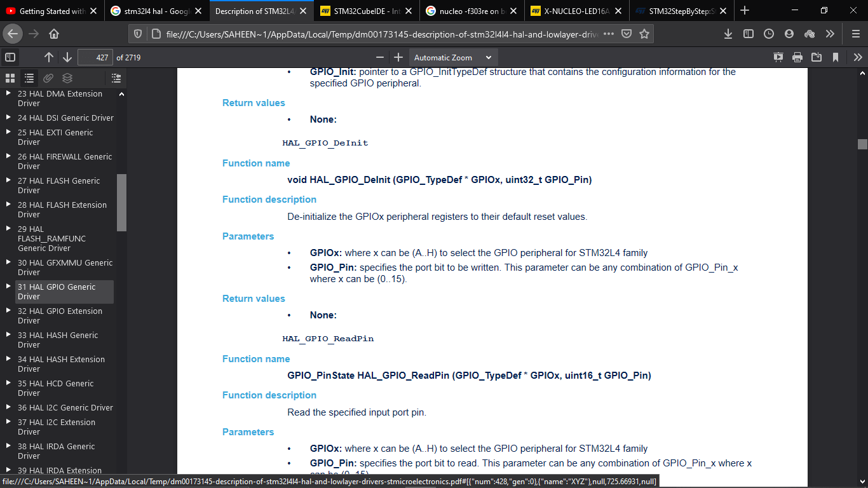Bookmark the current PDF view
This screenshot has width=868, height=488.
836,57
